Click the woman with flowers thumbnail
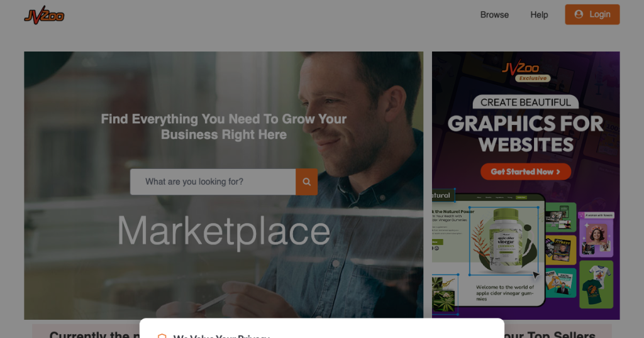 click(596, 235)
